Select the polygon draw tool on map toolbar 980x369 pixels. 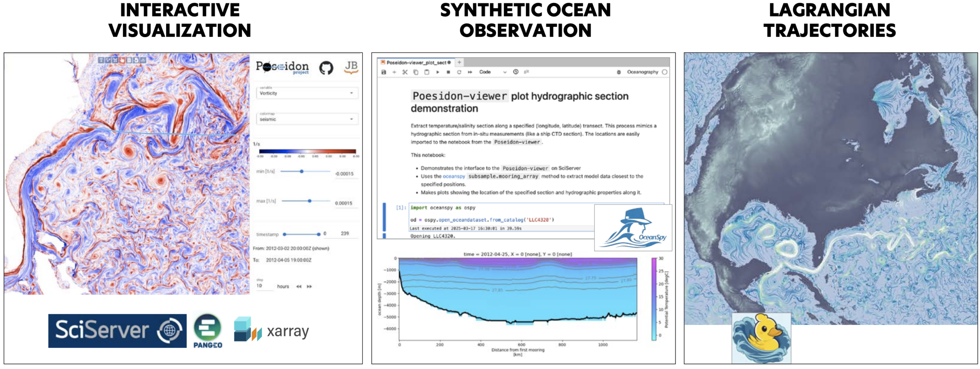tap(115, 60)
